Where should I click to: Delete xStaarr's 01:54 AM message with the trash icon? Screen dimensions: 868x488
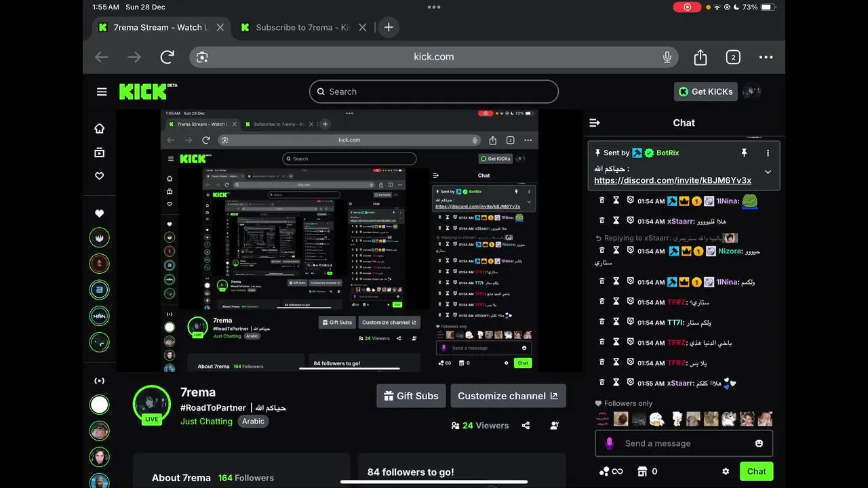(601, 221)
